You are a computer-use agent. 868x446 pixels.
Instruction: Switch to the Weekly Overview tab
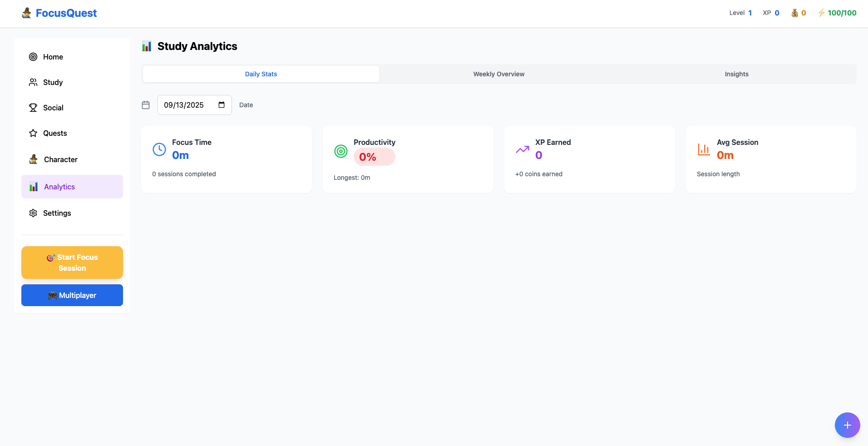(498, 74)
